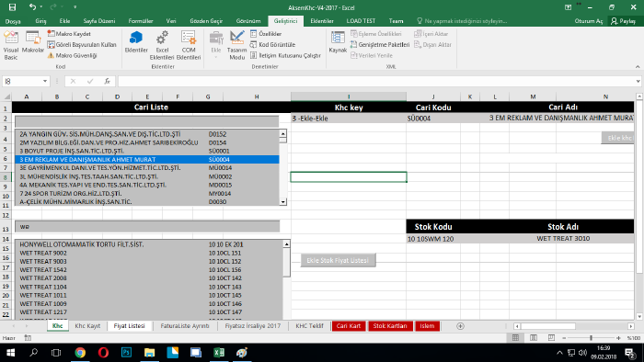The width and height of the screenshot is (644, 362).
Task: Click into the formula bar
Action: pos(375,81)
